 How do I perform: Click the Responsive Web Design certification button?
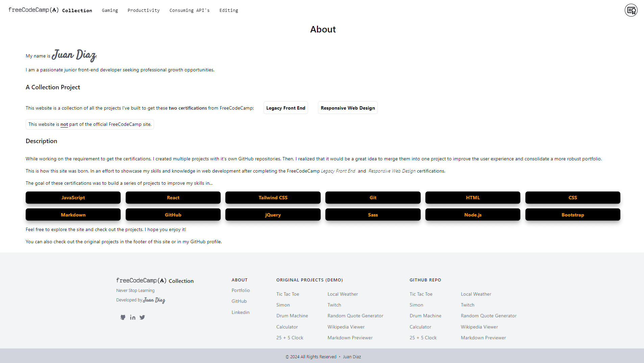[x=348, y=108]
